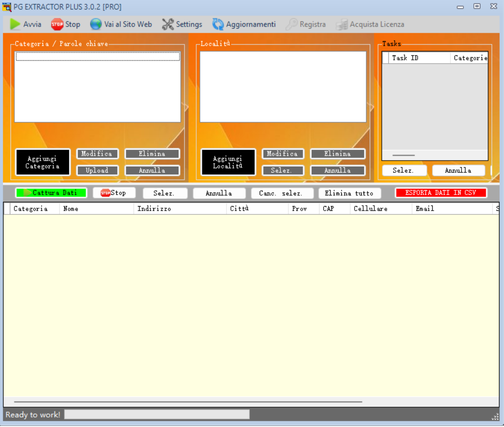
Task: Click the Categoria column header in results
Action: pyautogui.click(x=31, y=209)
